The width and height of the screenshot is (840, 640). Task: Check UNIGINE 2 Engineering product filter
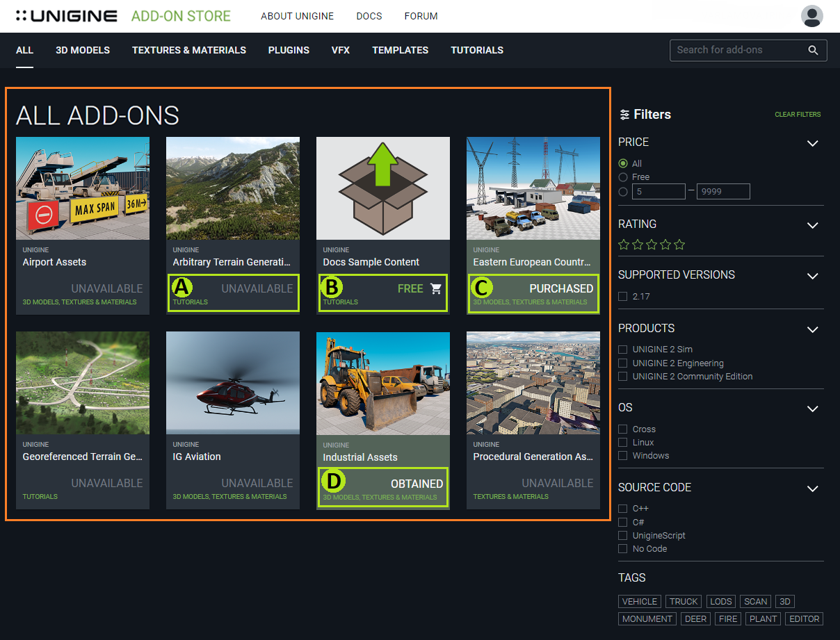(x=623, y=363)
